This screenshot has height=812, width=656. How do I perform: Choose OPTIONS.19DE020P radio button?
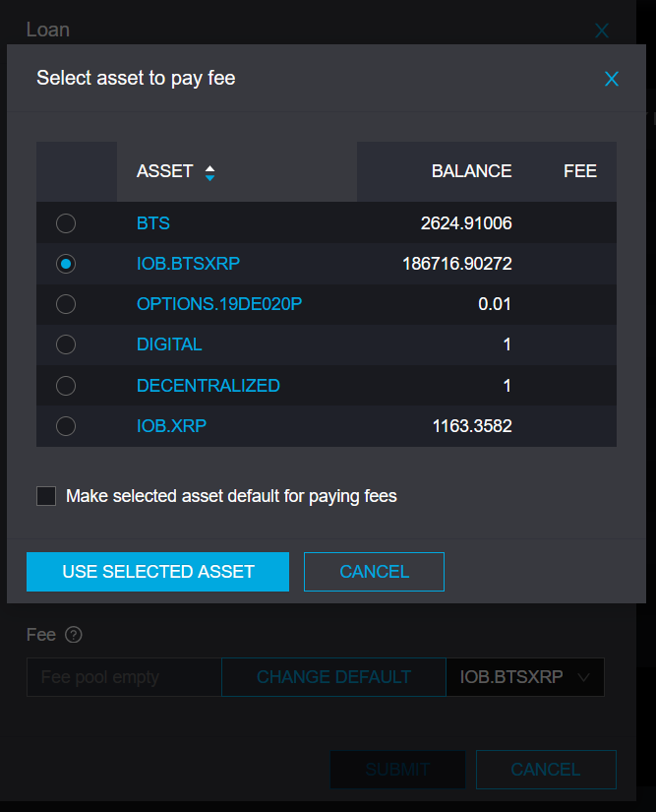click(66, 304)
